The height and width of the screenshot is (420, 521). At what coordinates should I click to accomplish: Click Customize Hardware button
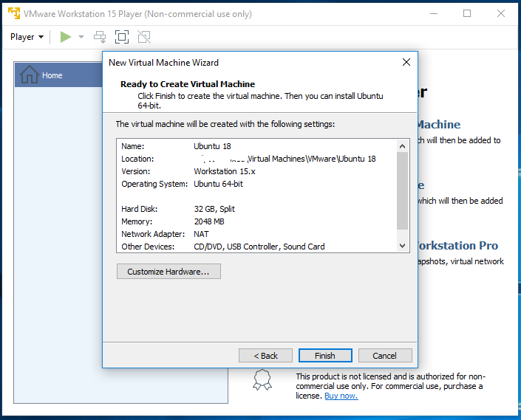pyautogui.click(x=168, y=272)
